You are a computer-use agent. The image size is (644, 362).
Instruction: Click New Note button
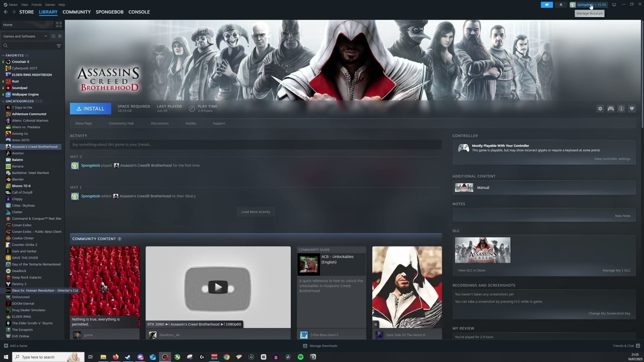pos(622,216)
